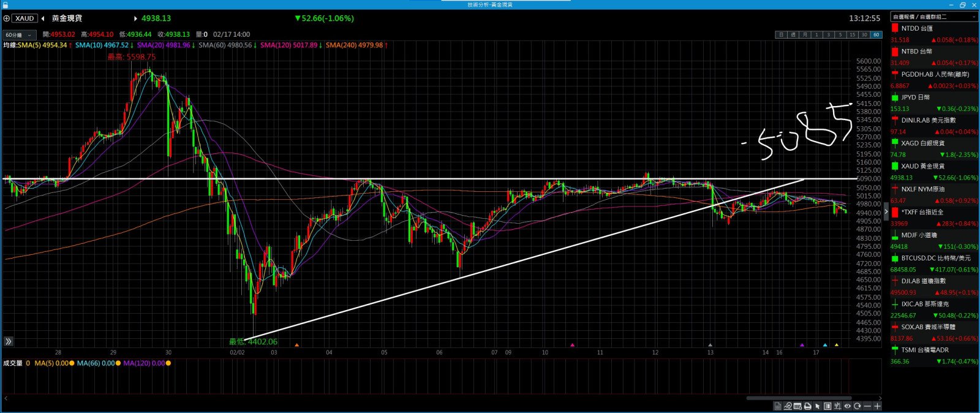This screenshot has width=980, height=413.
Task: Select XAUD 黃金現貨 in the watchlist
Action: [934, 172]
